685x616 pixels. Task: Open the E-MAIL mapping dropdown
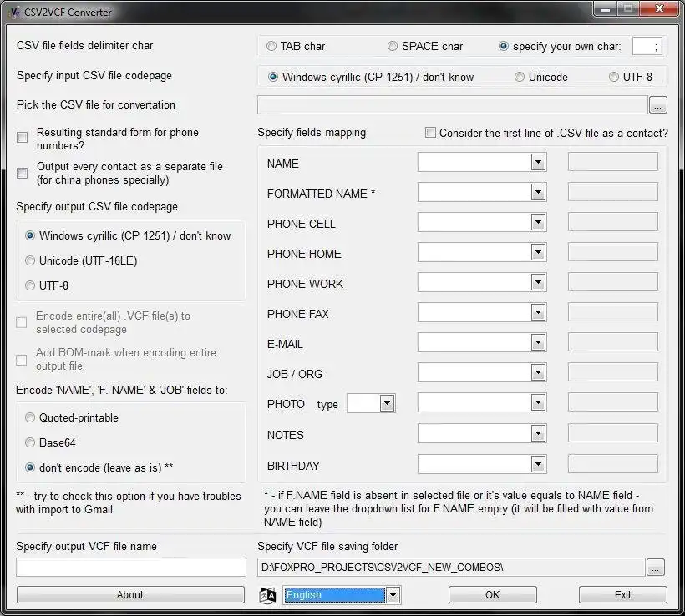(538, 343)
